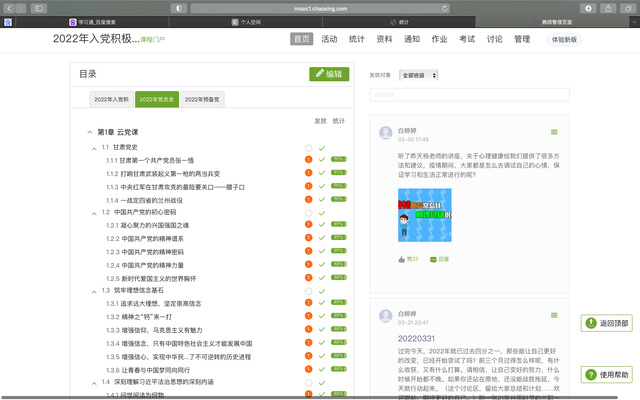Click orange alert icon for section 1.1.2
The height and width of the screenshot is (400, 640).
click(309, 173)
